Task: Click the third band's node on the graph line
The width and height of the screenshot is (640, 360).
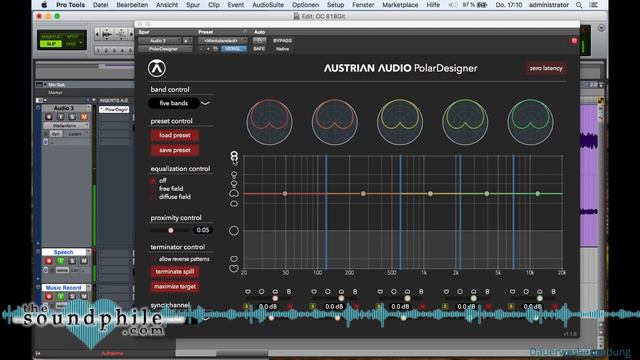Action: point(430,193)
